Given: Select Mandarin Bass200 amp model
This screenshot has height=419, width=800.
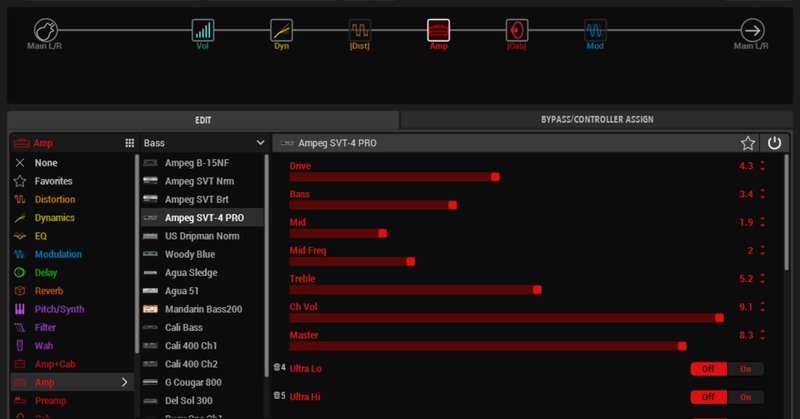Looking at the screenshot, I should pyautogui.click(x=203, y=309).
